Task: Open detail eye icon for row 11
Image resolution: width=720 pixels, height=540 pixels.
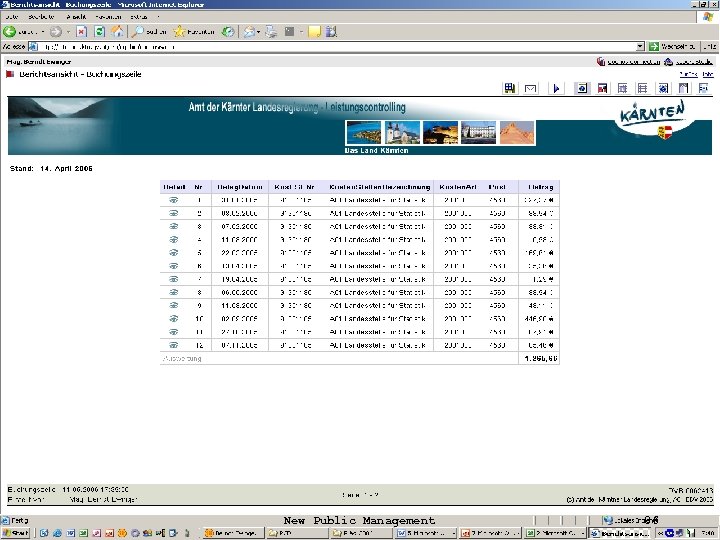Action: coord(173,332)
